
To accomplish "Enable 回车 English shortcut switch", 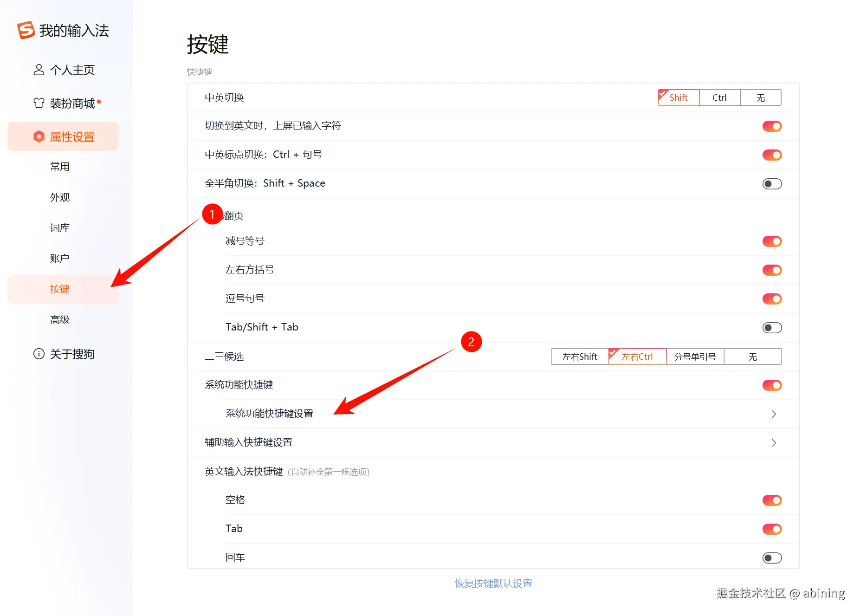I will [x=772, y=558].
